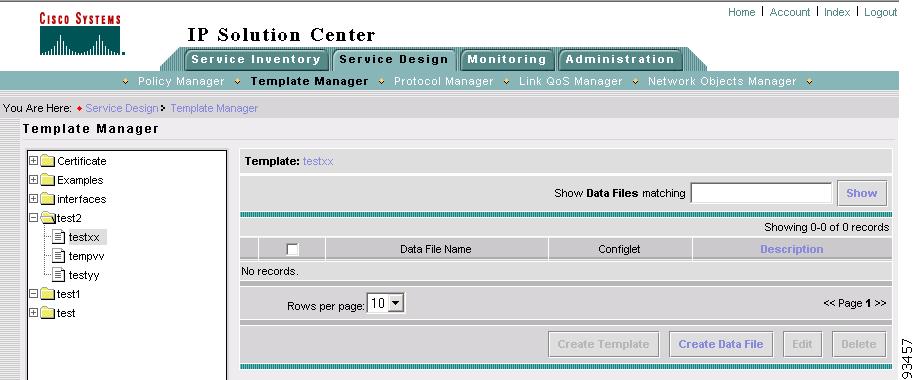915x380 pixels.
Task: Click the test folder icon
Action: pyautogui.click(x=48, y=313)
